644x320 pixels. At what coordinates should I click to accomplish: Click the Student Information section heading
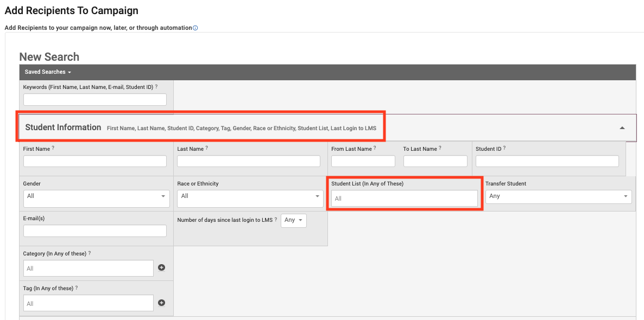[63, 127]
